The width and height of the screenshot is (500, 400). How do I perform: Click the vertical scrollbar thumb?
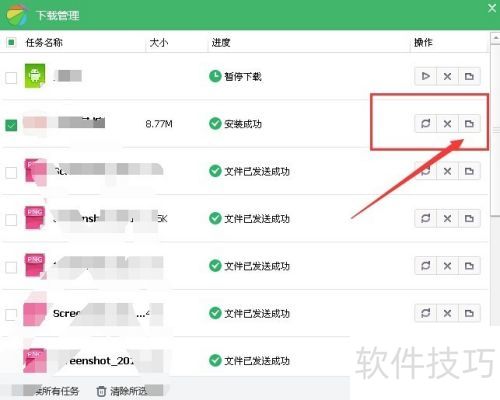(x=496, y=130)
